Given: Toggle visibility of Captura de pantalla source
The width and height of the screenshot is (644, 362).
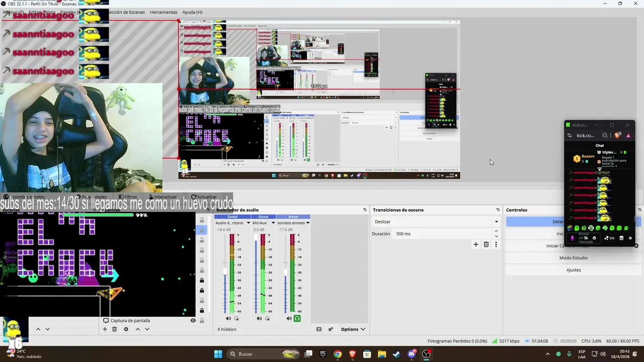Looking at the screenshot, I should (193, 320).
